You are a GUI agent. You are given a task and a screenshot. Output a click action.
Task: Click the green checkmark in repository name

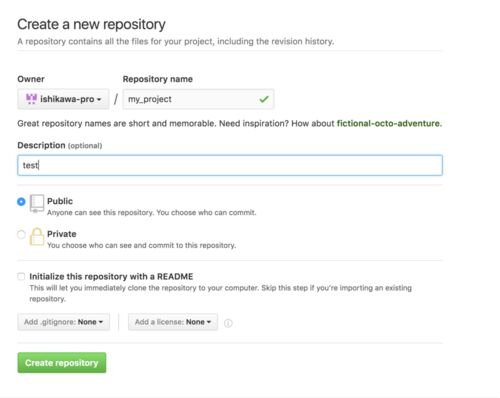pos(264,99)
